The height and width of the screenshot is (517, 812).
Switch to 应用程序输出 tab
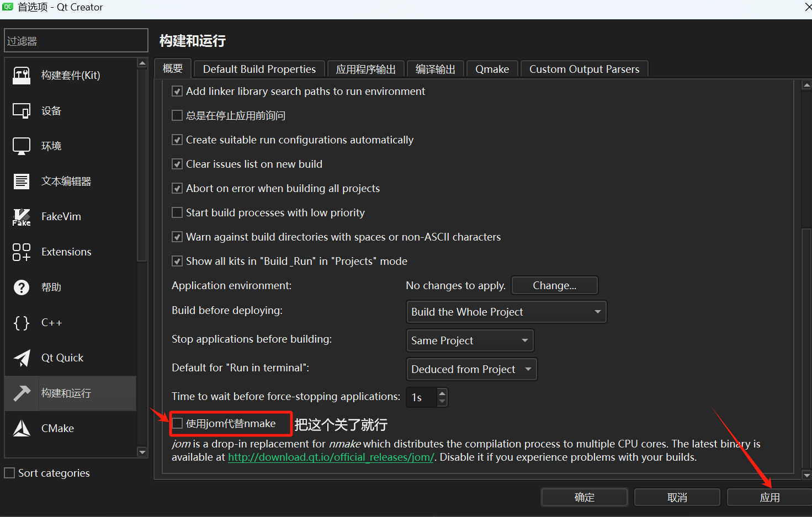(x=366, y=69)
